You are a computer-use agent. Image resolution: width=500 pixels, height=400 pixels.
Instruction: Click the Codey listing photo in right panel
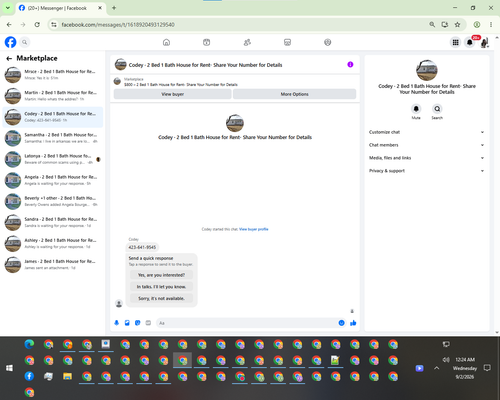pos(427,70)
